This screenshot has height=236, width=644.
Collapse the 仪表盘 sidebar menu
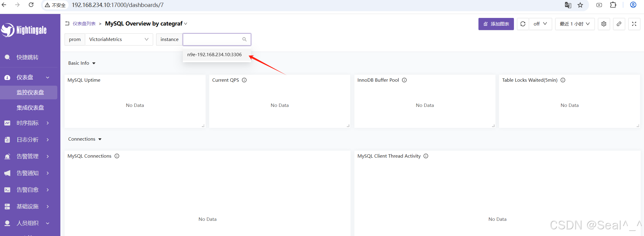click(29, 77)
